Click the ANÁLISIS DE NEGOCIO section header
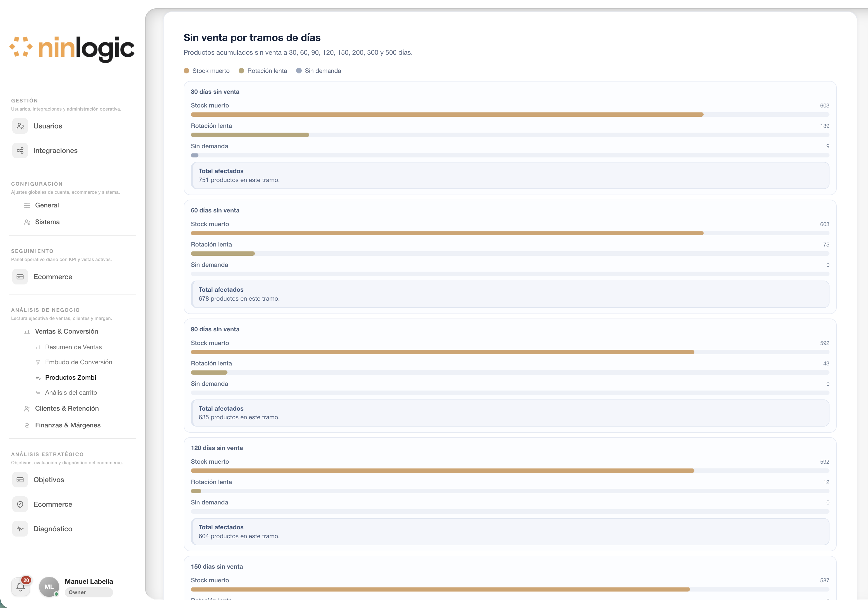This screenshot has height=608, width=868. [45, 310]
